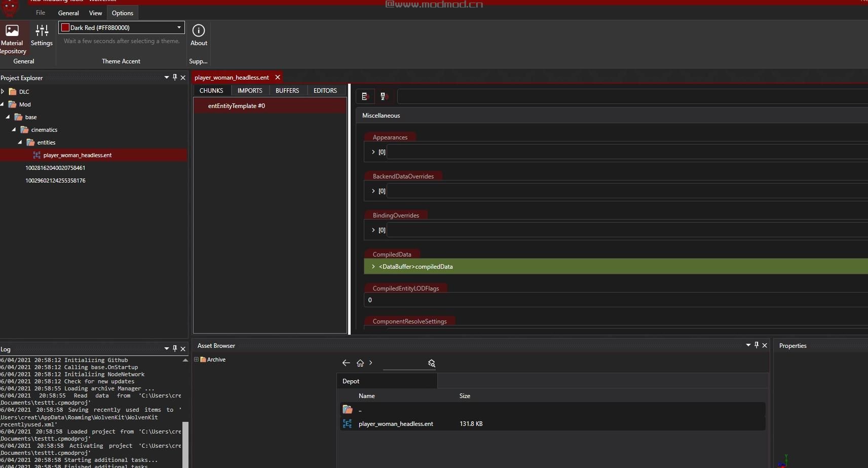868x468 pixels.
Task: Close the Log panel
Action: (x=183, y=348)
